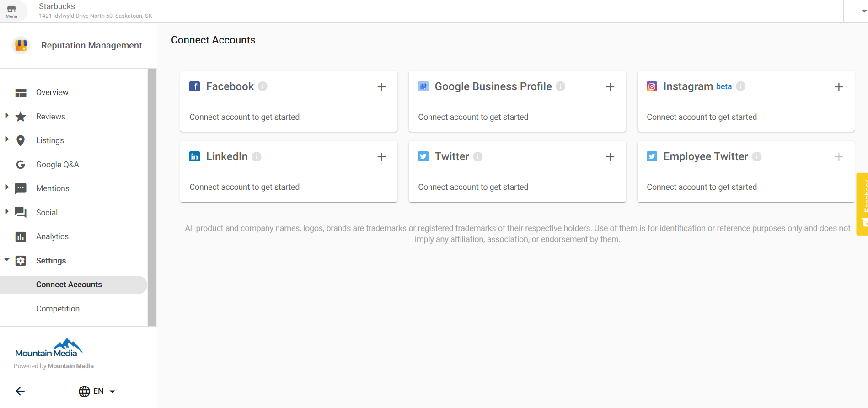Image resolution: width=868 pixels, height=408 pixels.
Task: Click the Mentions speech bubble icon
Action: pyautogui.click(x=21, y=188)
